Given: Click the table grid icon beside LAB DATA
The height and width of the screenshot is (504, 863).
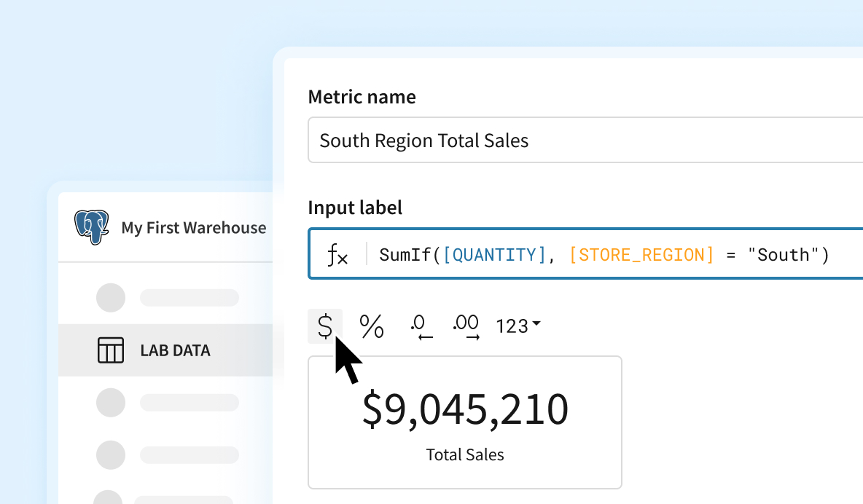Looking at the screenshot, I should point(110,350).
